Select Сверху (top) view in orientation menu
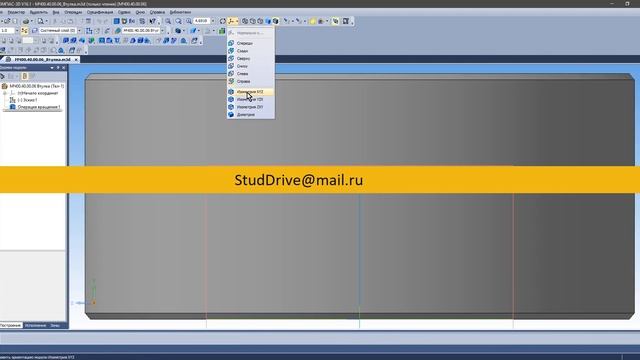 click(x=250, y=59)
